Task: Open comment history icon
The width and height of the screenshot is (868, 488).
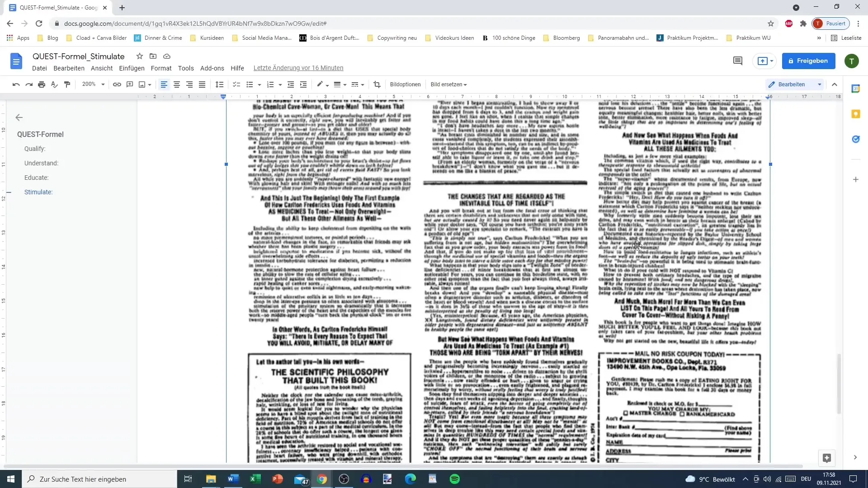Action: pyautogui.click(x=738, y=61)
